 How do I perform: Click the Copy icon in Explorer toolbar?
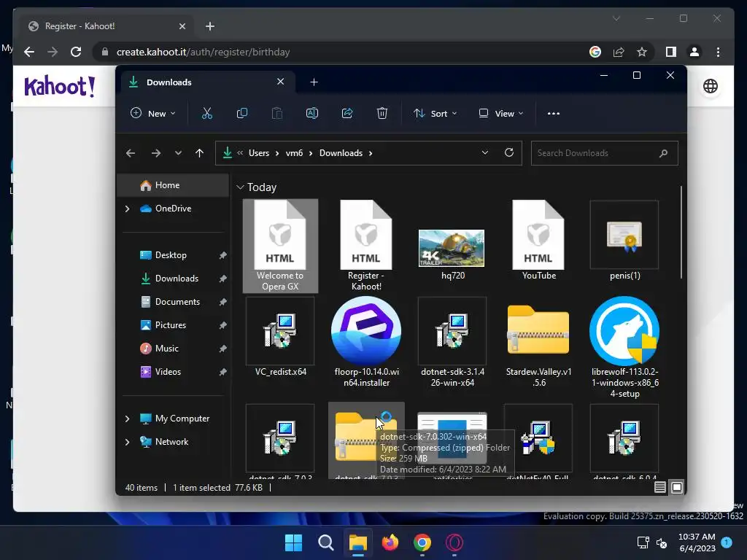coord(242,113)
